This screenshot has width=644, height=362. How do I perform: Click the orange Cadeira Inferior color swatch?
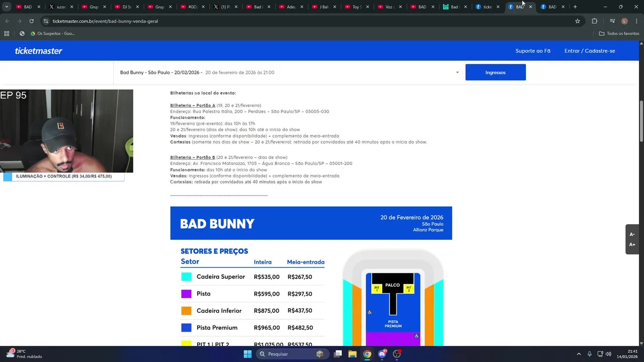(x=186, y=311)
